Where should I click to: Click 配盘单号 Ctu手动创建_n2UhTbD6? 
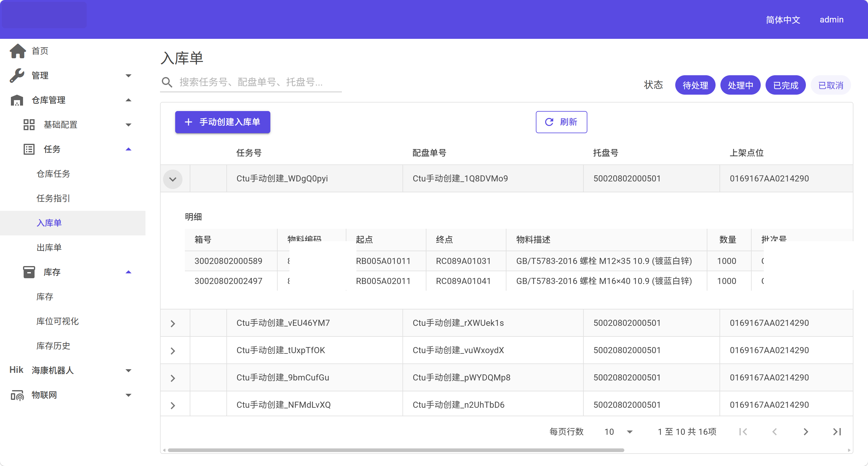(x=458, y=405)
